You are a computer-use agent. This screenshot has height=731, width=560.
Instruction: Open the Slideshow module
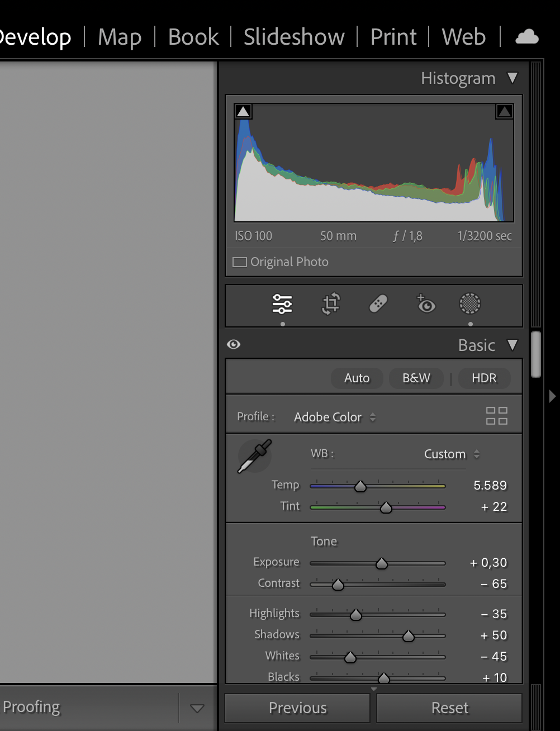[x=294, y=37]
